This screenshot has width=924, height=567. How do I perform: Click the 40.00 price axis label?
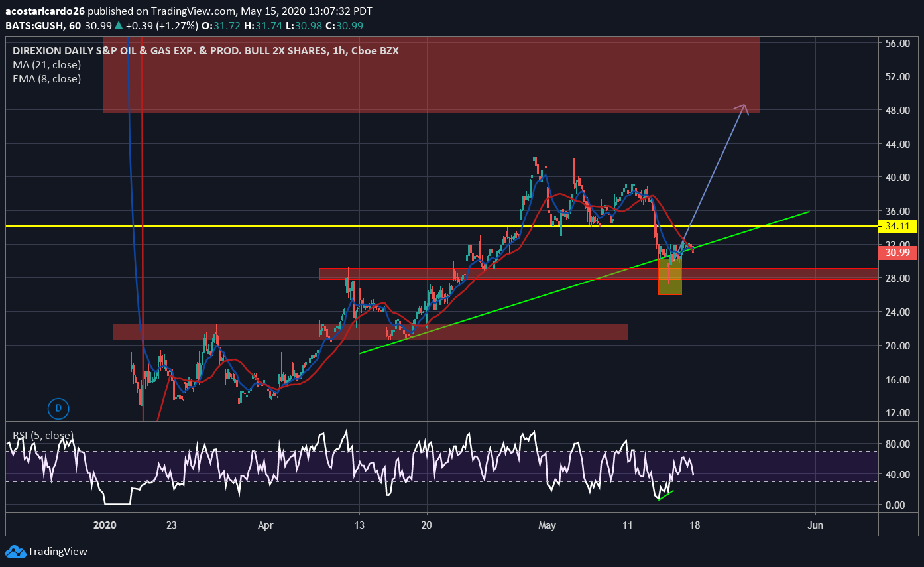click(x=897, y=178)
